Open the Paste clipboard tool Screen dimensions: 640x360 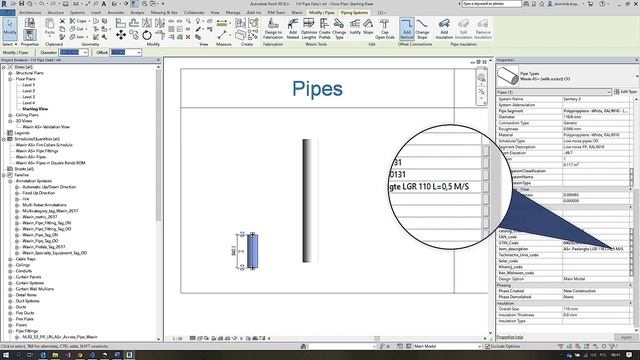[50, 27]
